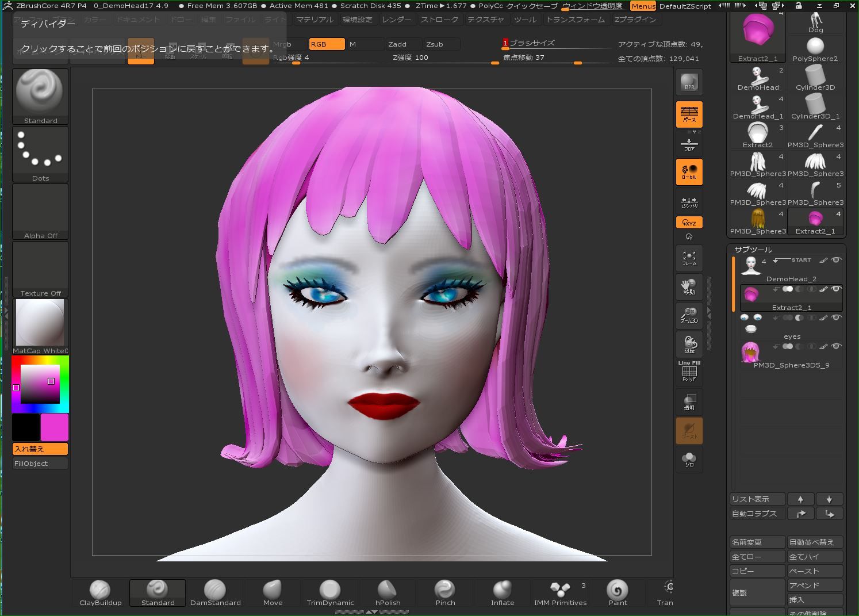
Task: Open the Texture Off selector
Action: [x=40, y=269]
